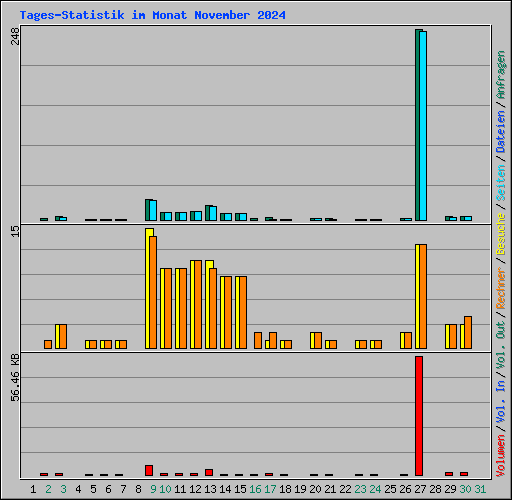Click the 'Besuche' legend label
This screenshot has width=512, height=500.
click(501, 234)
